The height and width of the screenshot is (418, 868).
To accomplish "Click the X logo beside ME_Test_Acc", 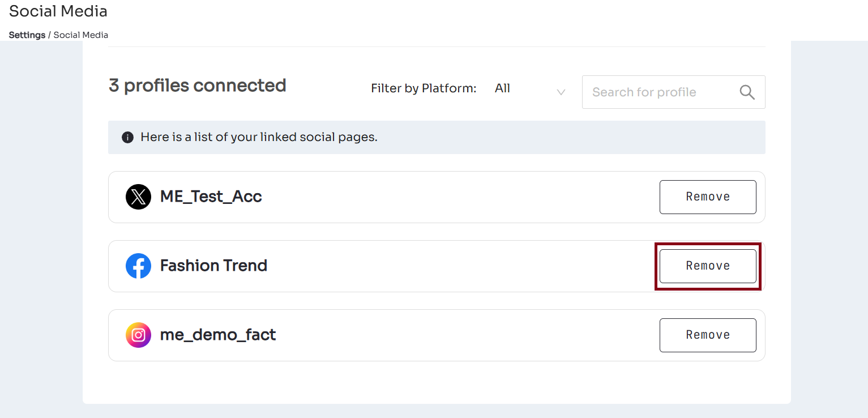I will point(138,197).
